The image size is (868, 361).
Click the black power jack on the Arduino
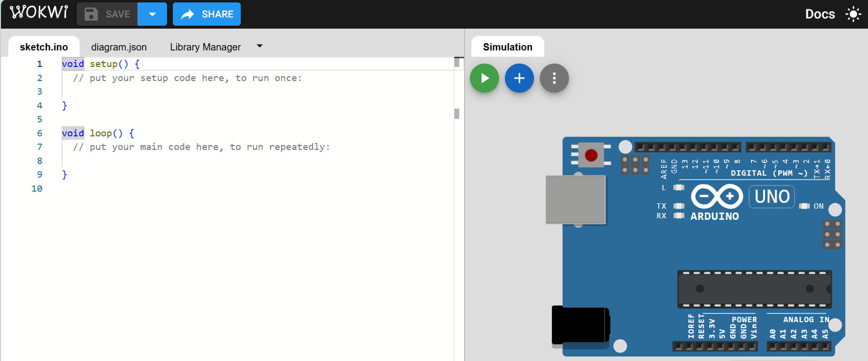click(581, 325)
